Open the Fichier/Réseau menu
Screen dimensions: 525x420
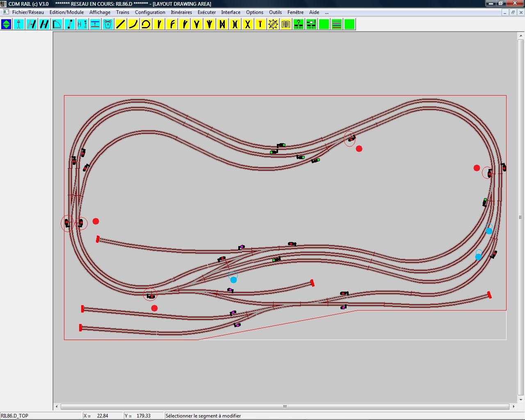(28, 12)
